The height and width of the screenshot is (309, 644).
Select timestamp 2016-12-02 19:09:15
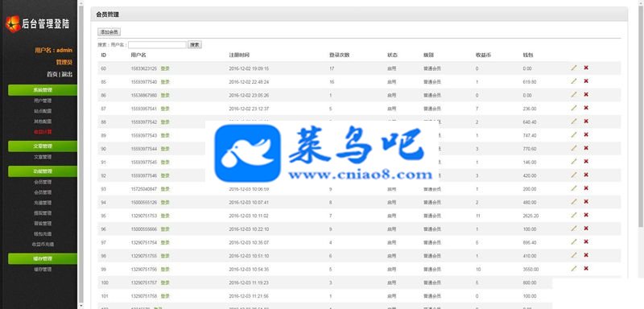tap(249, 68)
